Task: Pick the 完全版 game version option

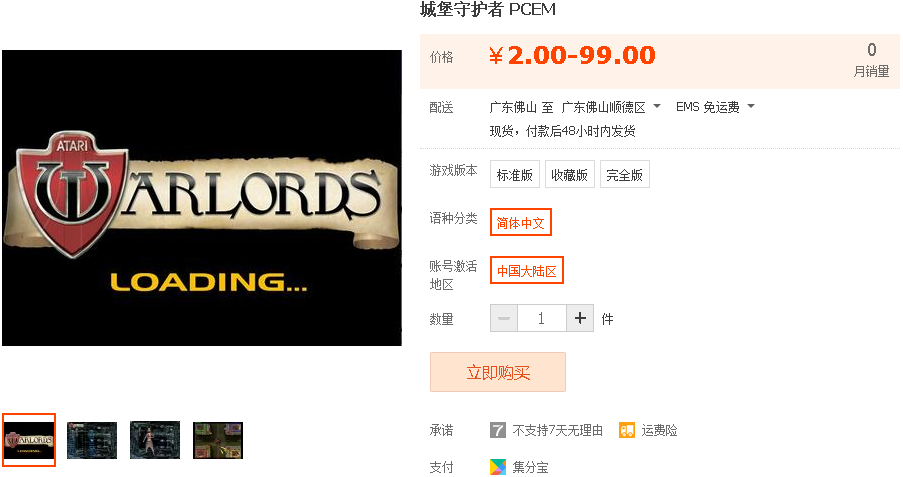Action: click(x=625, y=175)
